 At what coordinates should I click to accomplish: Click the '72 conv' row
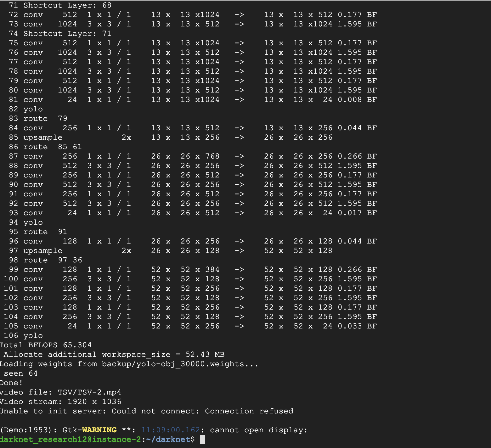point(193,15)
